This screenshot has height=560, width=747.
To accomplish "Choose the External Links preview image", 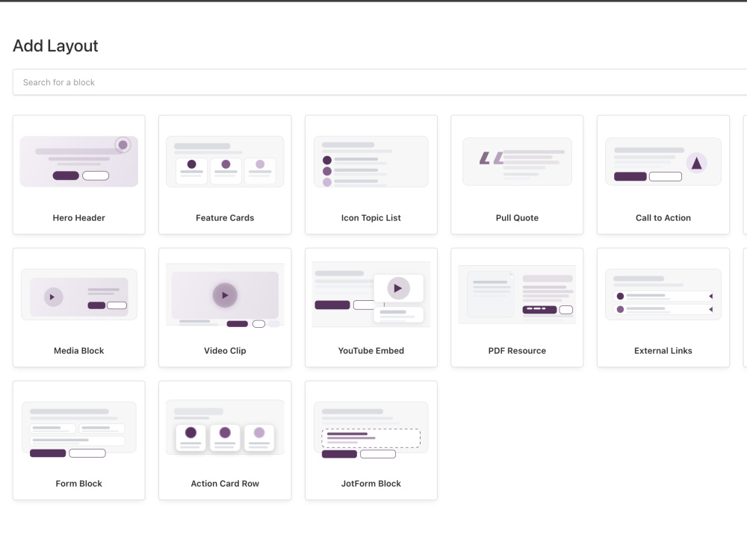I will click(663, 294).
